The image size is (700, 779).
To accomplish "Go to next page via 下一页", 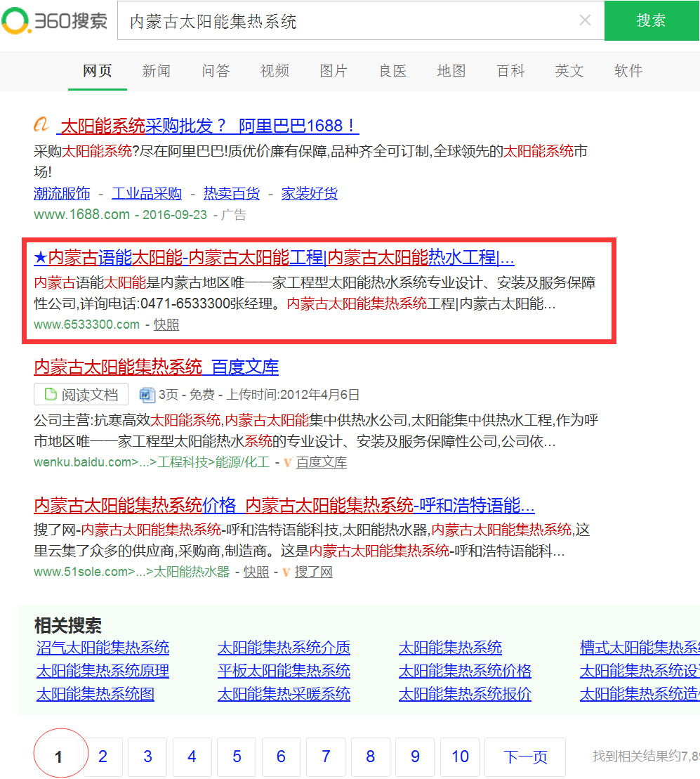I will click(524, 757).
